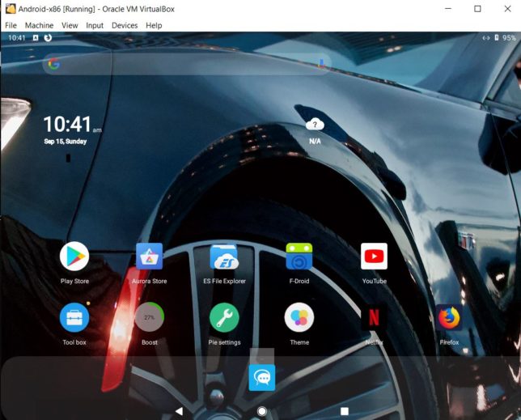The image size is (521, 420).
Task: Tap the Boost 27% icon
Action: (149, 317)
